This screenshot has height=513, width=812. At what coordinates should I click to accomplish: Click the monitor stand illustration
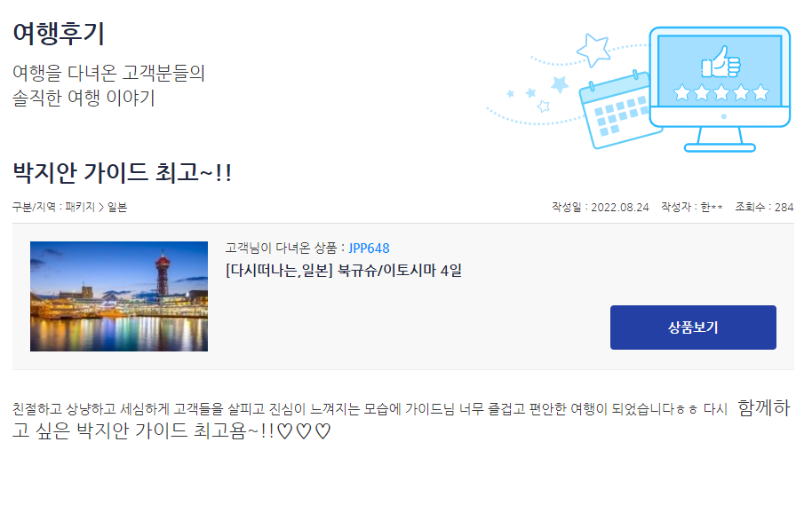tap(720, 139)
